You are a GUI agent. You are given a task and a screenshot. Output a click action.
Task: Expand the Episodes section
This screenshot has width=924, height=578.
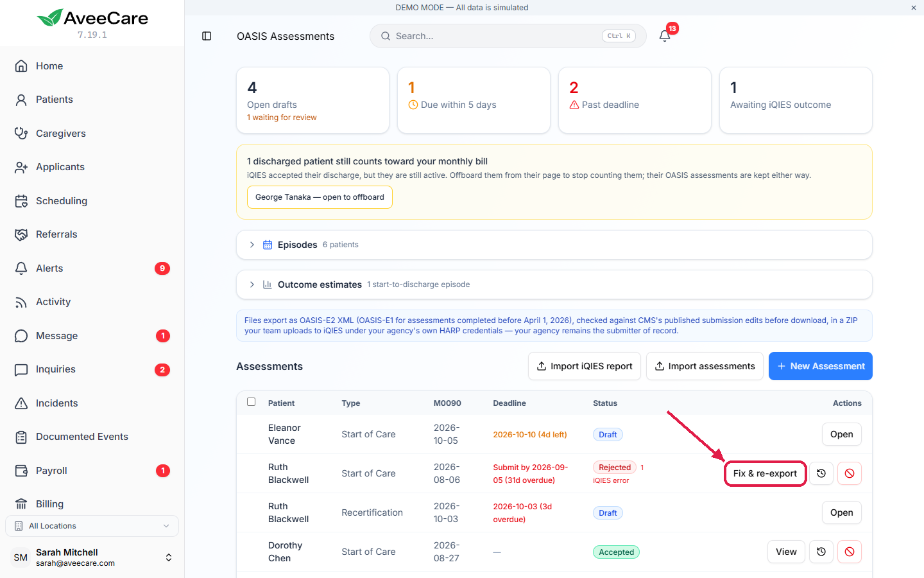(554, 245)
